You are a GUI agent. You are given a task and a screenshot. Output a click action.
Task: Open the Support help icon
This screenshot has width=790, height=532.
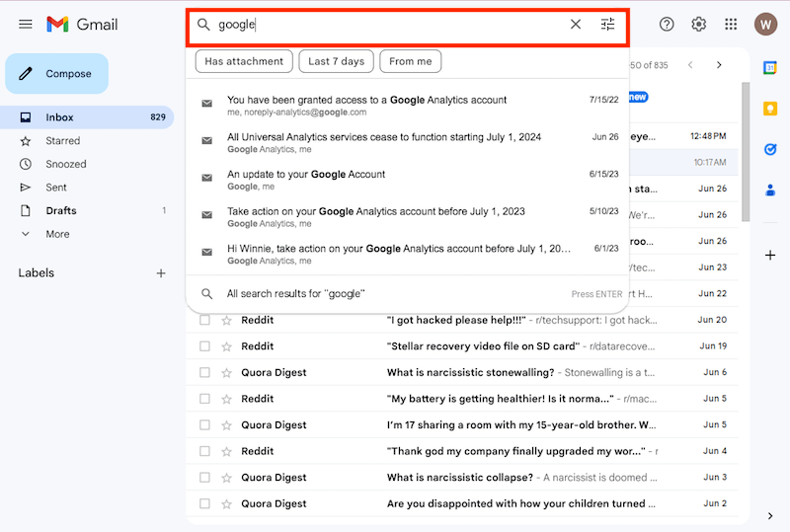pos(667,24)
